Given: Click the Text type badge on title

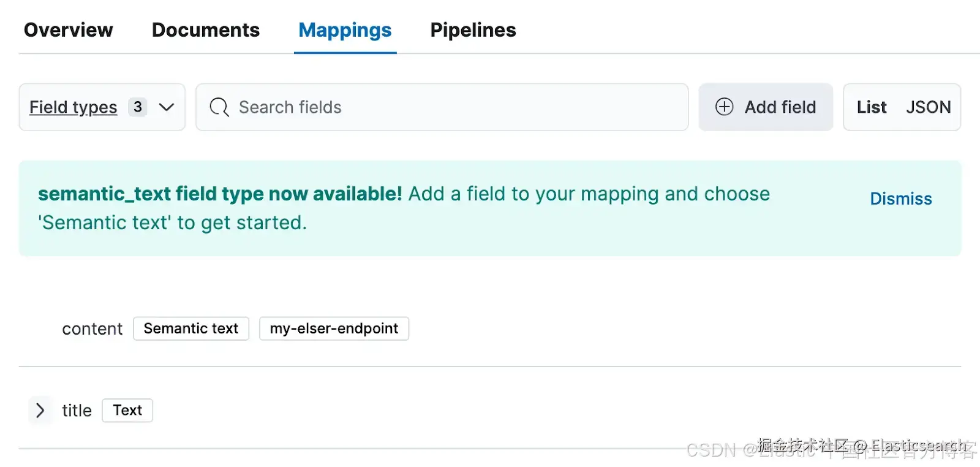Looking at the screenshot, I should [127, 410].
